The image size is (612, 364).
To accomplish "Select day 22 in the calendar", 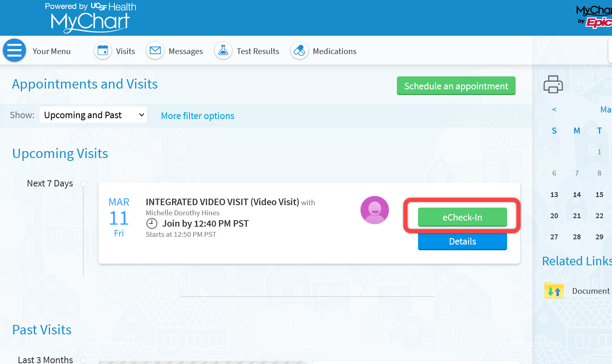I will coord(599,216).
